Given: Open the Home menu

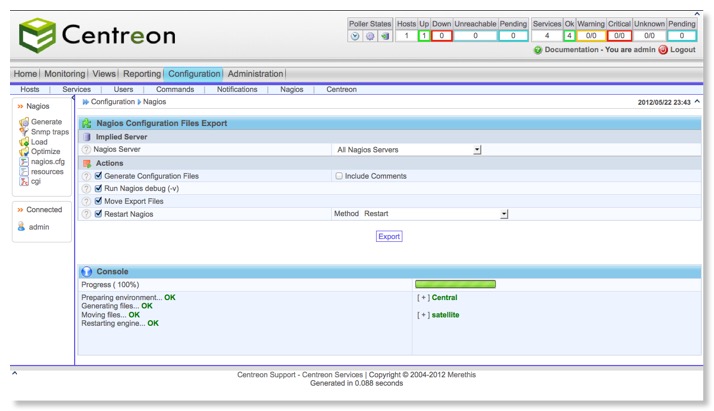Looking at the screenshot, I should click(25, 74).
